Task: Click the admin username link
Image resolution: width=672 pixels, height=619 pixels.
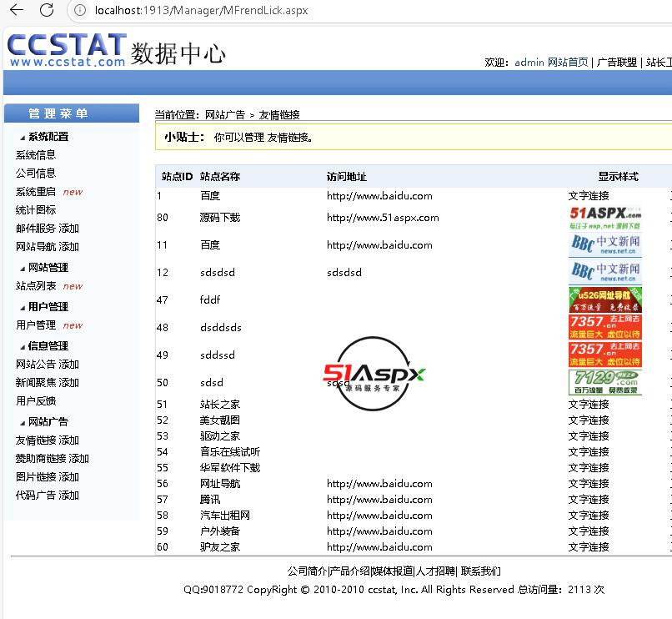Action: click(529, 63)
